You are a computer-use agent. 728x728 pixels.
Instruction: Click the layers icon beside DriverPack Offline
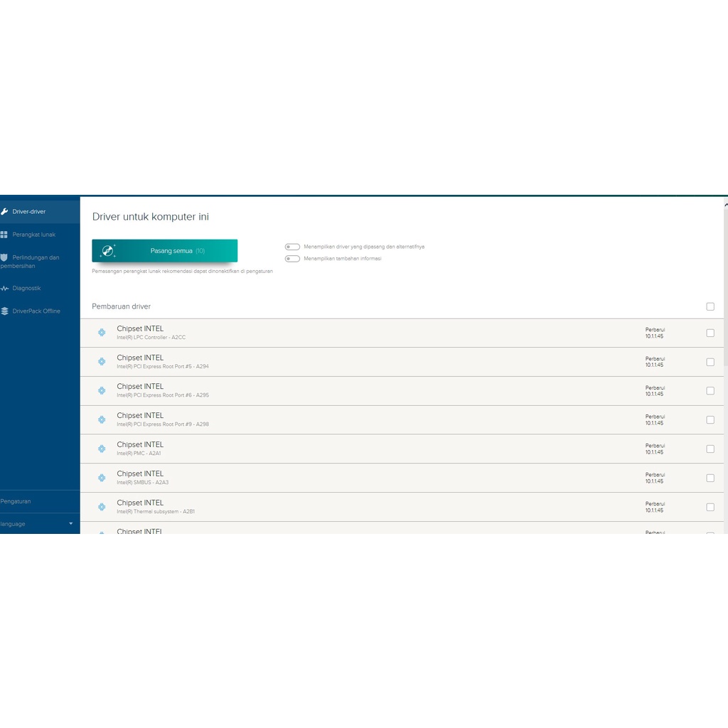(4, 311)
